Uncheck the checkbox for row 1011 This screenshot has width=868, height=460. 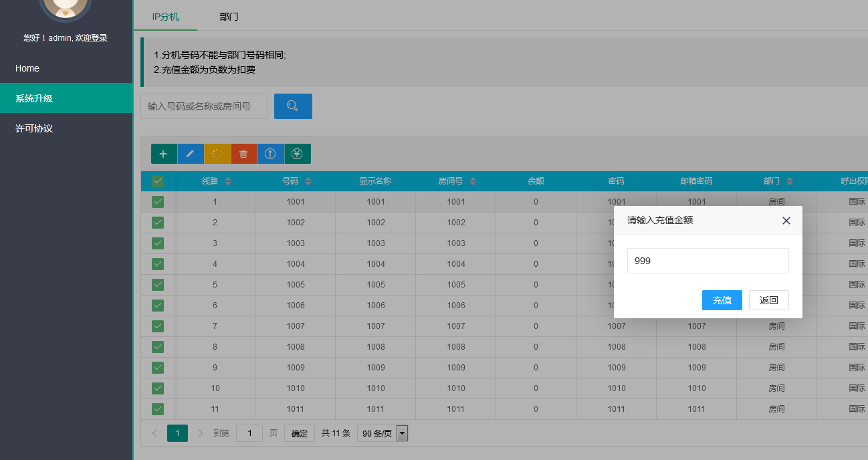158,409
